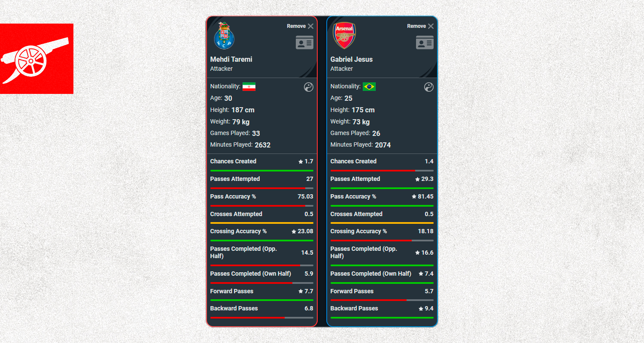Screen dimensions: 644x343
Task: Click Taremi's Crosses Attempted orange bar
Action: pyautogui.click(x=262, y=223)
